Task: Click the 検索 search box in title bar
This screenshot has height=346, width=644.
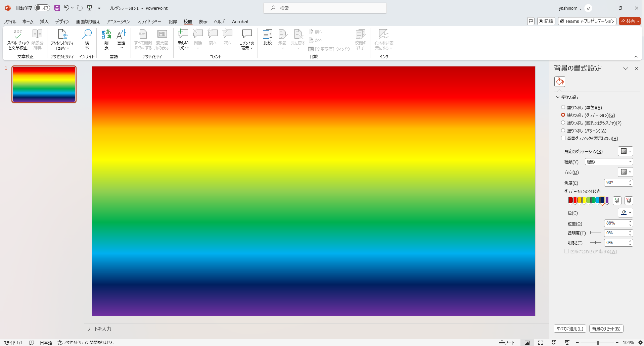Action: point(325,8)
